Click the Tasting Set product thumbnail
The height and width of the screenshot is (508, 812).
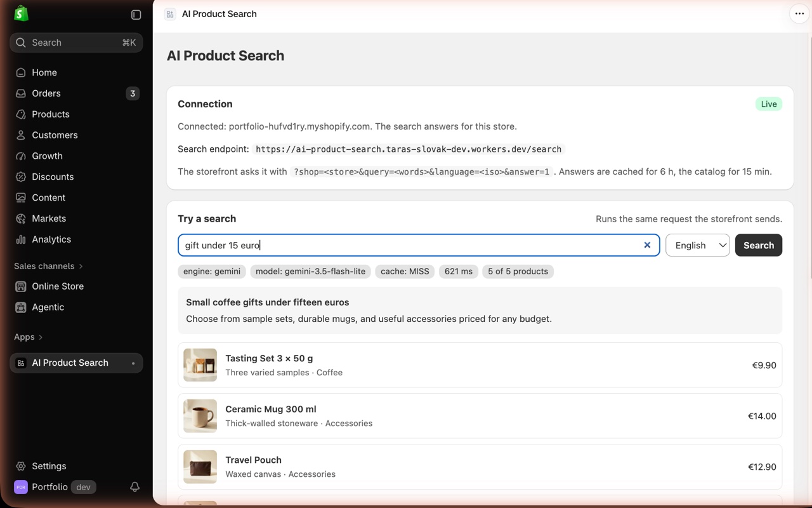200,365
